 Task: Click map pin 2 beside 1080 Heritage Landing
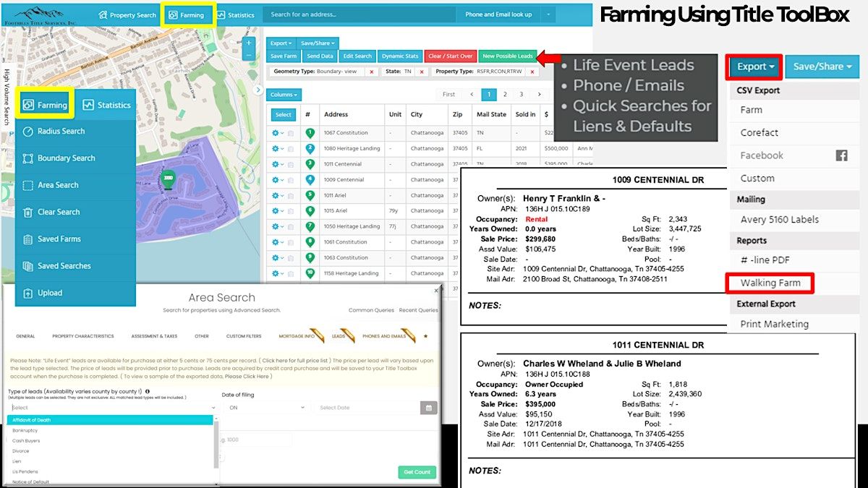point(310,148)
